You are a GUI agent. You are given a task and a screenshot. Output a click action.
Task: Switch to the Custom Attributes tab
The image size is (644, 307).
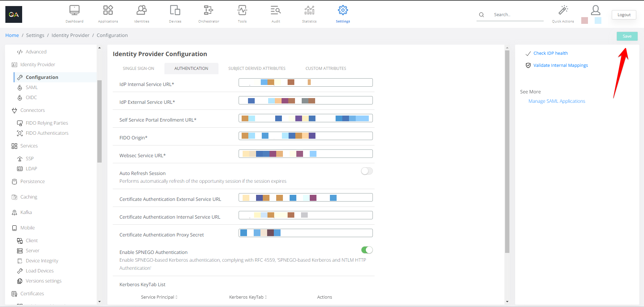coord(326,69)
